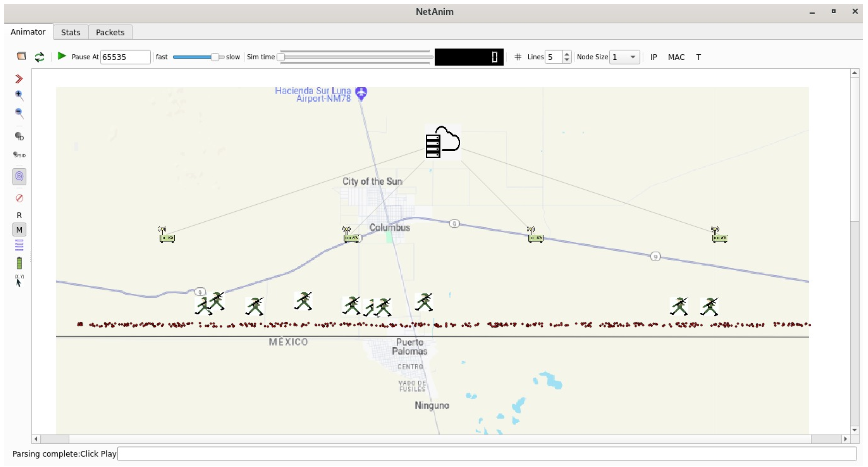868x467 pixels.
Task: Click the green reload trace icon
Action: [39, 57]
